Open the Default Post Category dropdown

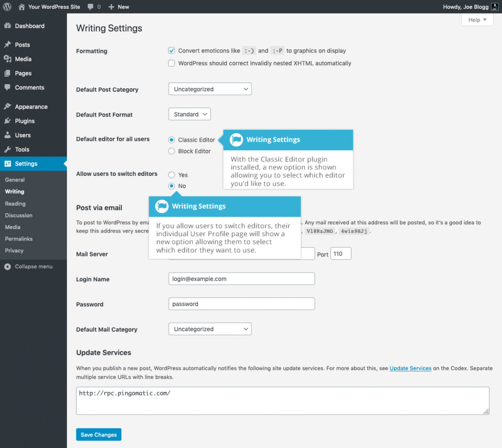tap(210, 89)
